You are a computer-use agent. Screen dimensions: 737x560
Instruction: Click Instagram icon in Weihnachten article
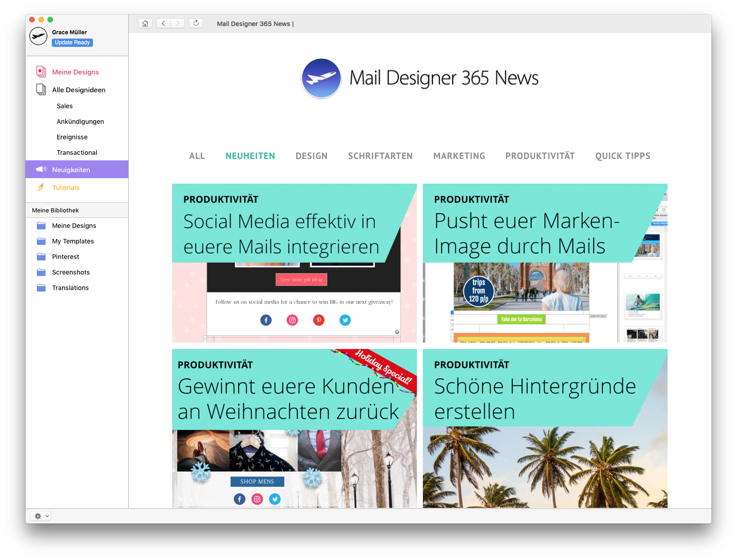(257, 499)
